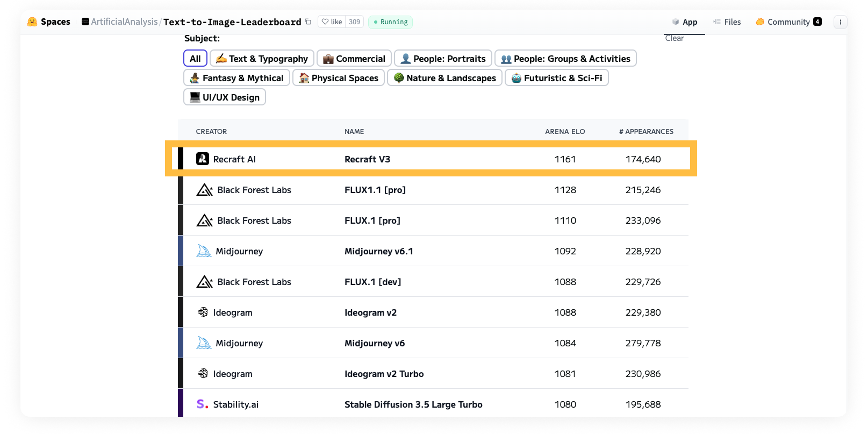This screenshot has width=868, height=434.
Task: Sort by the CREATOR column header
Action: (x=211, y=131)
